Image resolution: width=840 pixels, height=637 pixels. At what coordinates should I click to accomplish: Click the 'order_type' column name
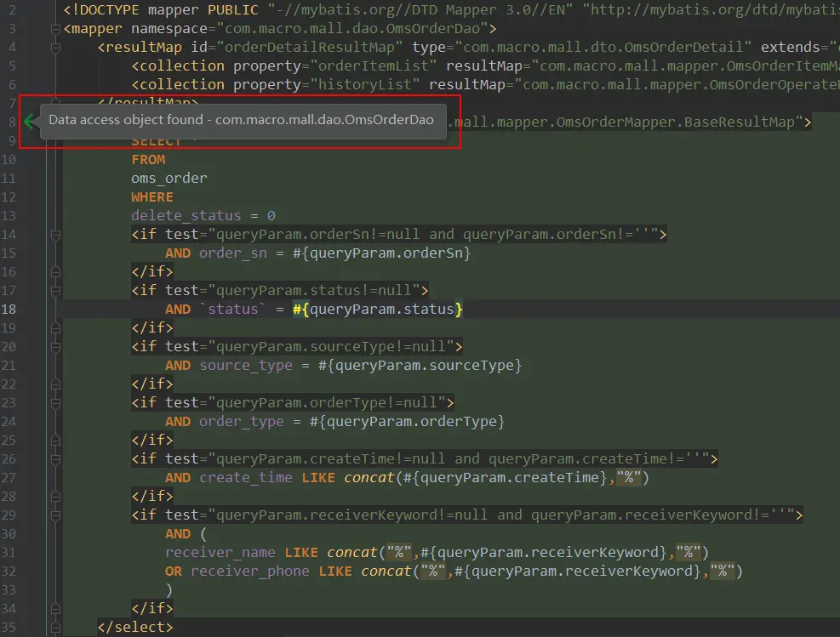pos(242,422)
